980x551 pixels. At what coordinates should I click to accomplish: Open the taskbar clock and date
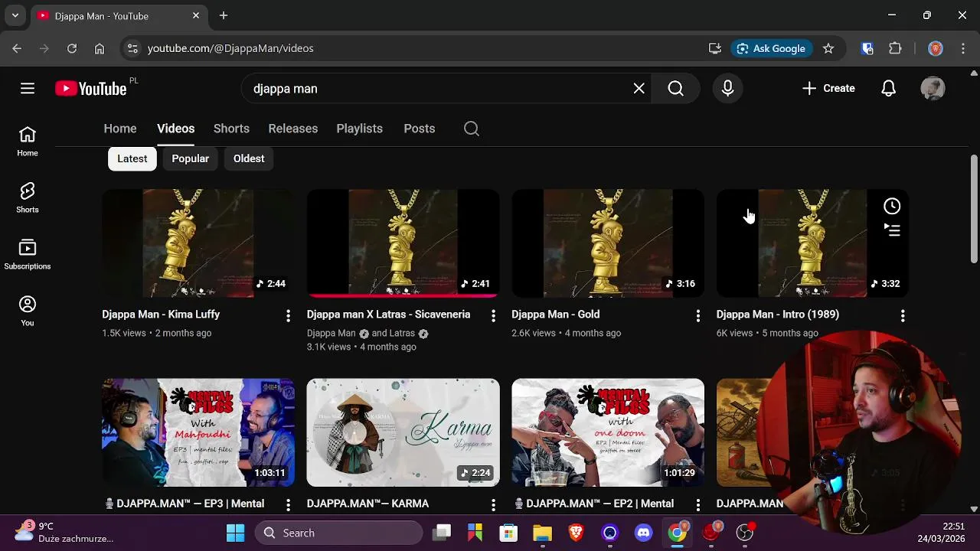pos(942,533)
